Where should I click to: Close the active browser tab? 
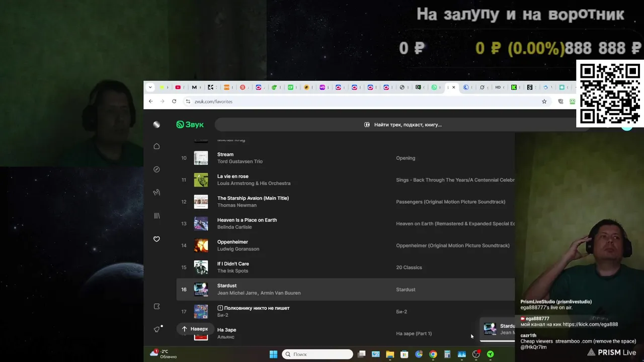[x=453, y=87]
